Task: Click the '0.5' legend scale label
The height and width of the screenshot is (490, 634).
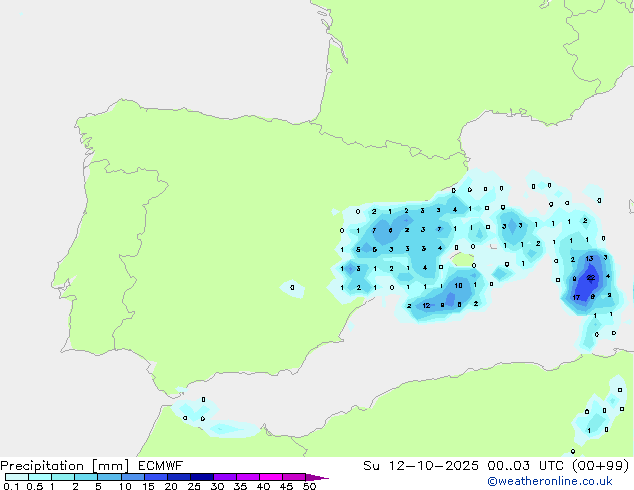Action: pyautogui.click(x=35, y=486)
